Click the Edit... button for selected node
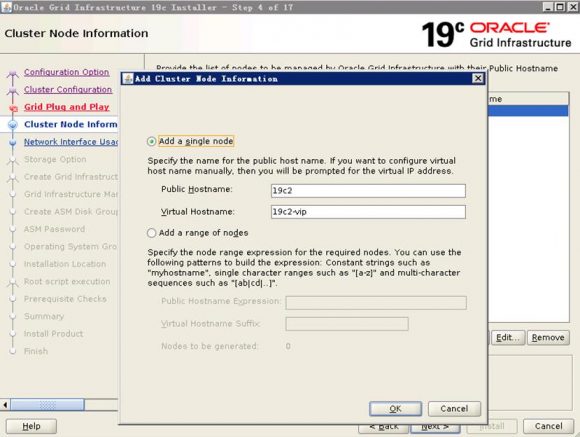This screenshot has width=580, height=437. click(x=508, y=337)
